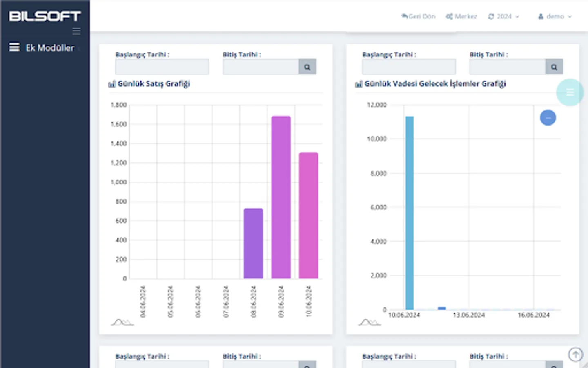
Task: Toggle sidebar collapse icon under logo
Action: [76, 31]
